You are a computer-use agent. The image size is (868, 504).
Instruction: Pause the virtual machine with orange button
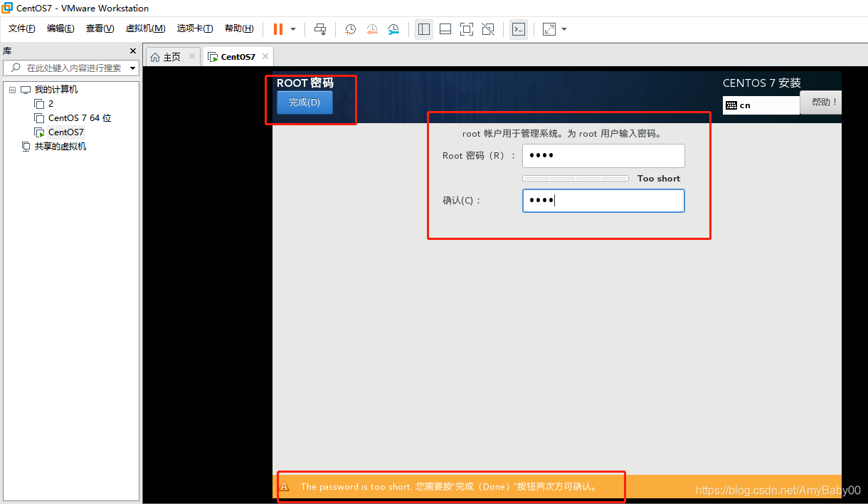pos(277,29)
